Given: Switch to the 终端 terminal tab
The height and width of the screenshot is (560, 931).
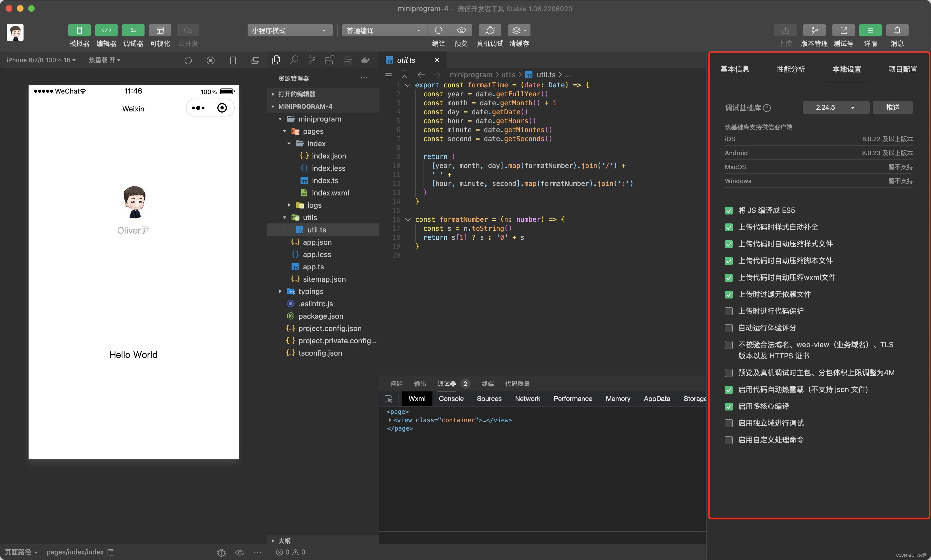Looking at the screenshot, I should pos(488,384).
